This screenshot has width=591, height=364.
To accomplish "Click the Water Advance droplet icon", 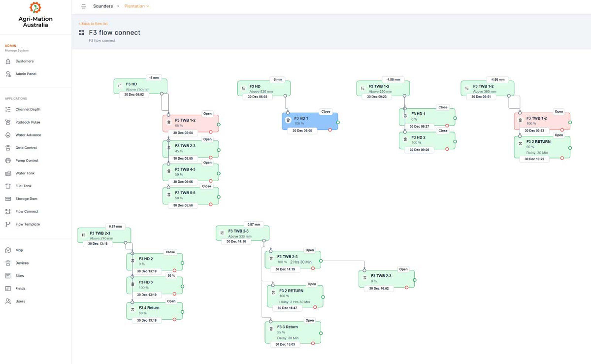I will [8, 135].
